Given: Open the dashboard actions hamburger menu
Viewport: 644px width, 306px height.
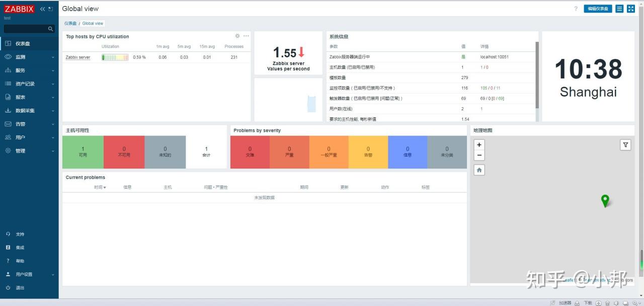Looking at the screenshot, I should tap(619, 9).
